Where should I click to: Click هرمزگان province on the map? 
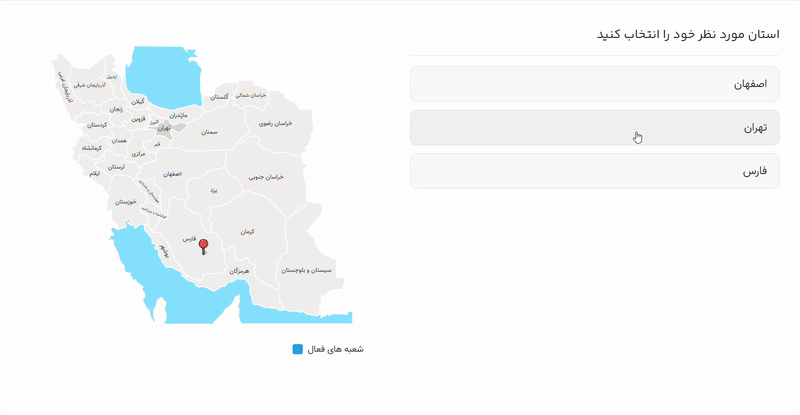point(238,271)
